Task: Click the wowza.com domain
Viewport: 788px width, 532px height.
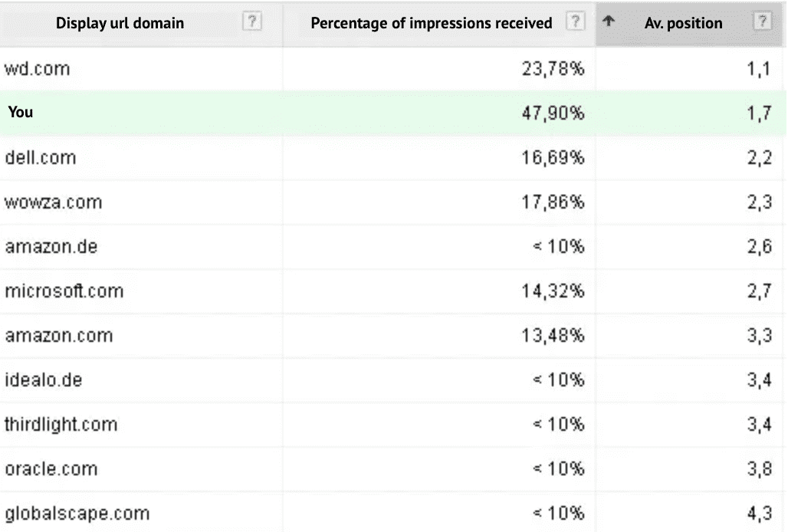Action: (x=53, y=203)
